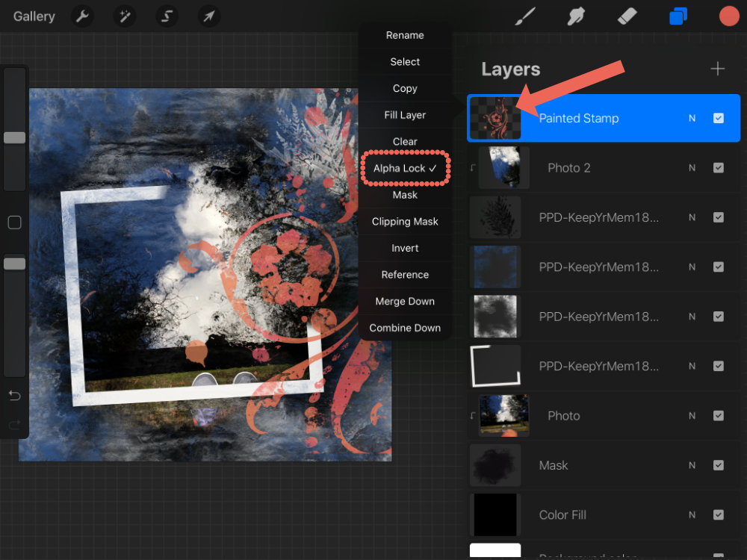The height and width of the screenshot is (560, 747).
Task: Select the Smudge finger tool
Action: click(576, 16)
